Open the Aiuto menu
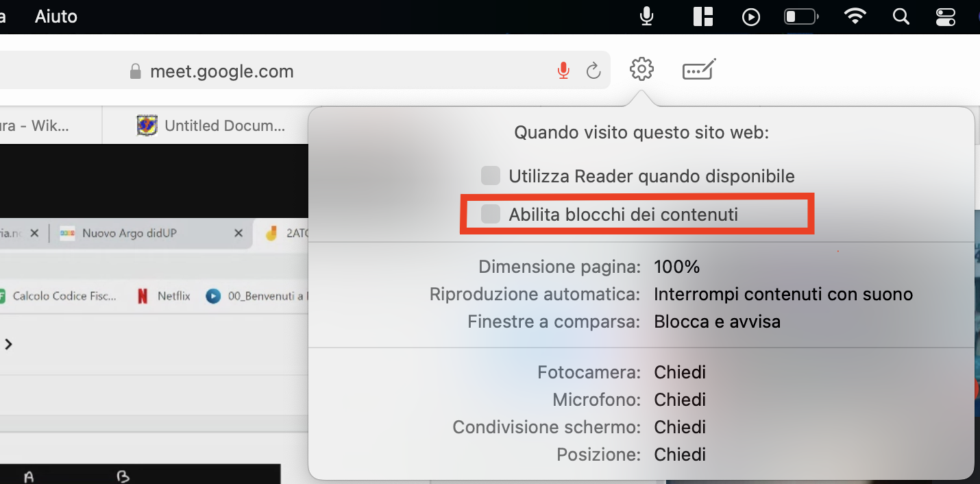Image resolution: width=980 pixels, height=484 pixels. pos(56,16)
